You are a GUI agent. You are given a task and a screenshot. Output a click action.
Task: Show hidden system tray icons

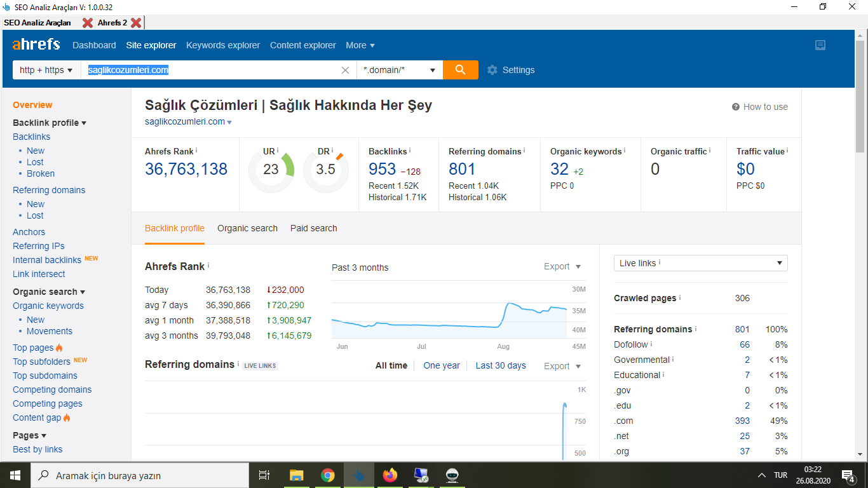coord(762,475)
